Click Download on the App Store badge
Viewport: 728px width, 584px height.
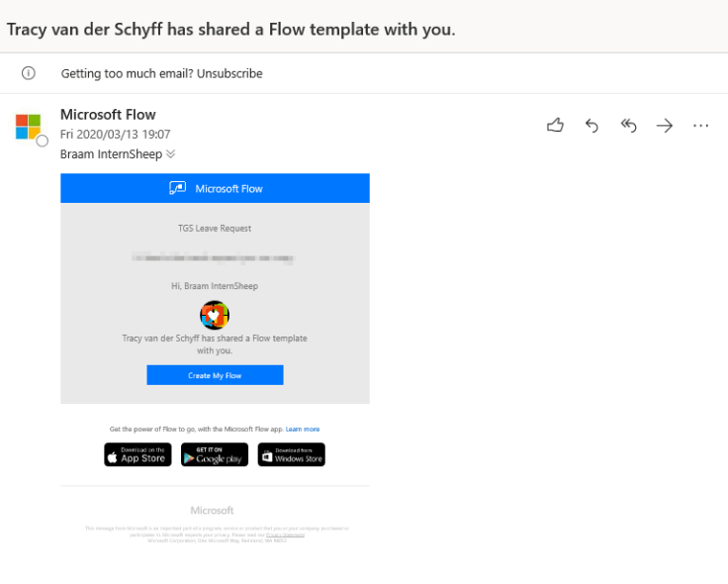137,454
